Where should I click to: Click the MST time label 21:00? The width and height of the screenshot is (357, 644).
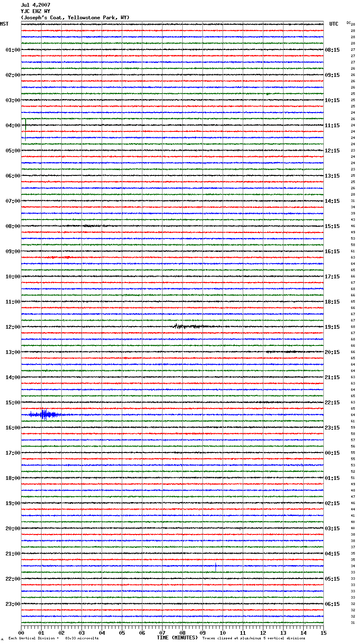tap(13, 554)
